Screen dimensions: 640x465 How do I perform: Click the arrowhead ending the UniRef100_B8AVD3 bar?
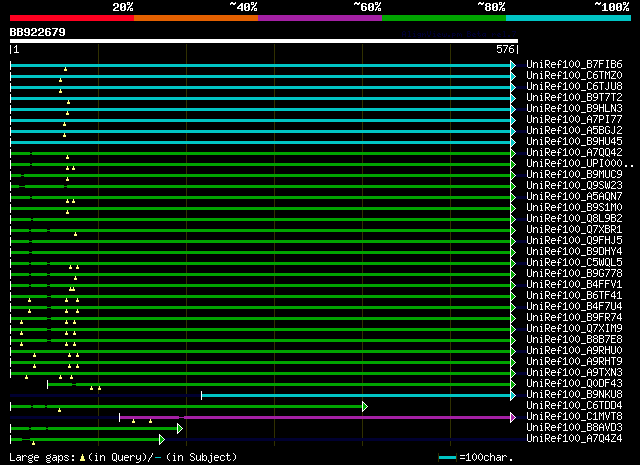pyautogui.click(x=180, y=428)
